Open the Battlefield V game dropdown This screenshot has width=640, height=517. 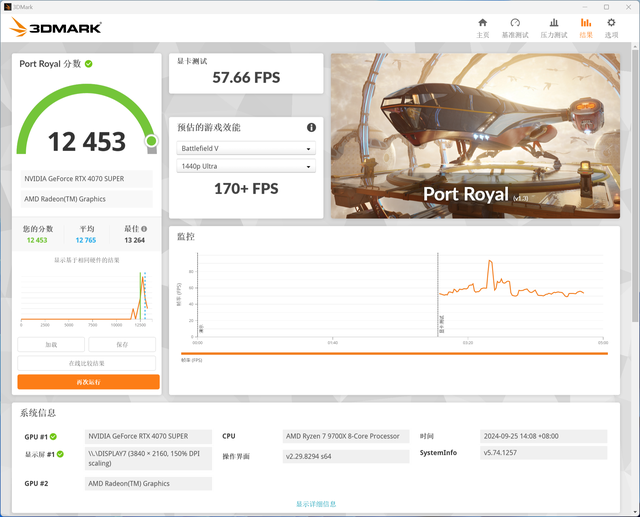click(246, 149)
